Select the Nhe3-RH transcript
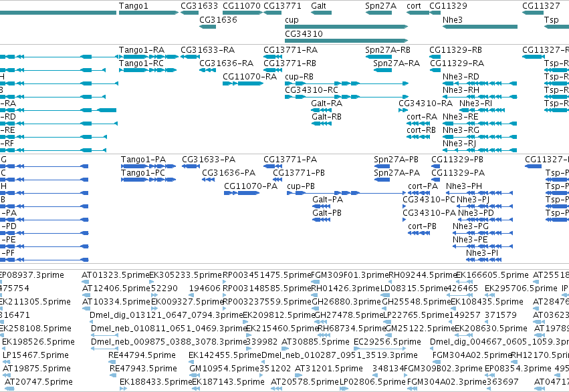Image resolution: width=569 pixels, height=392 pixels. point(479,97)
